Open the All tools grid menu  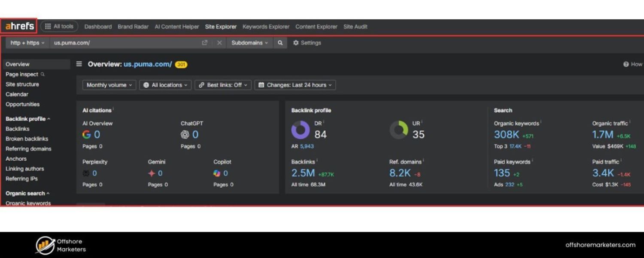pyautogui.click(x=59, y=26)
